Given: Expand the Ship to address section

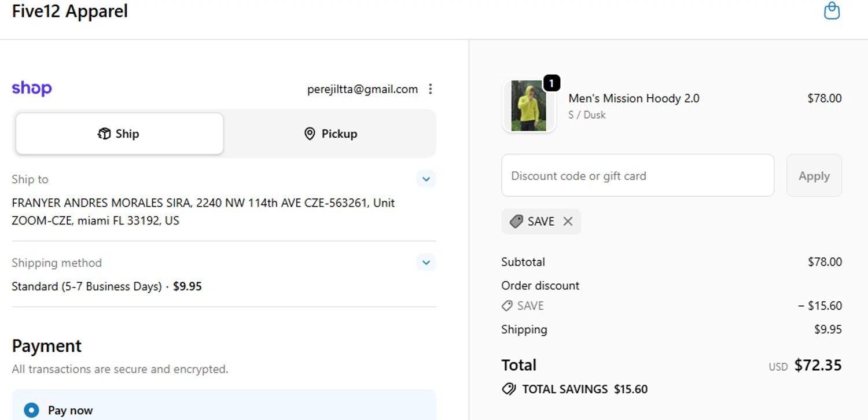Looking at the screenshot, I should (426, 179).
